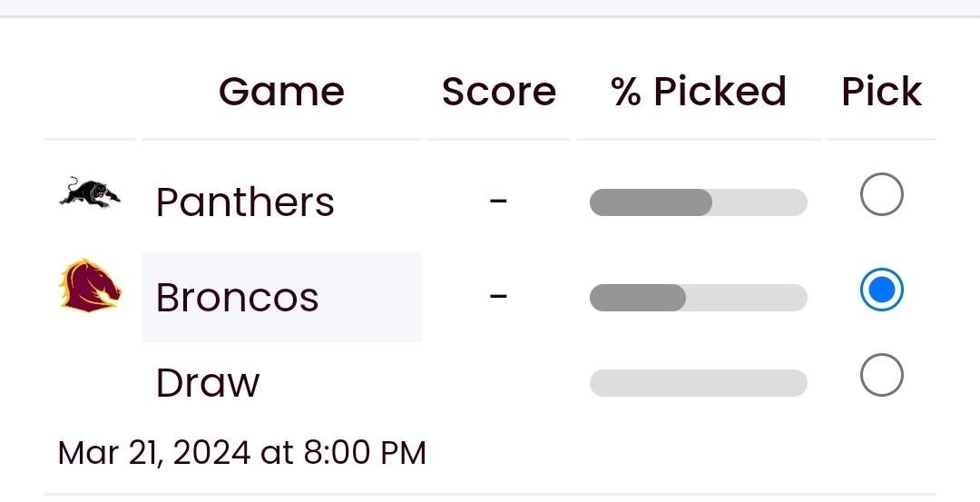The image size is (980, 502).
Task: Click the % Picked column header
Action: click(698, 92)
